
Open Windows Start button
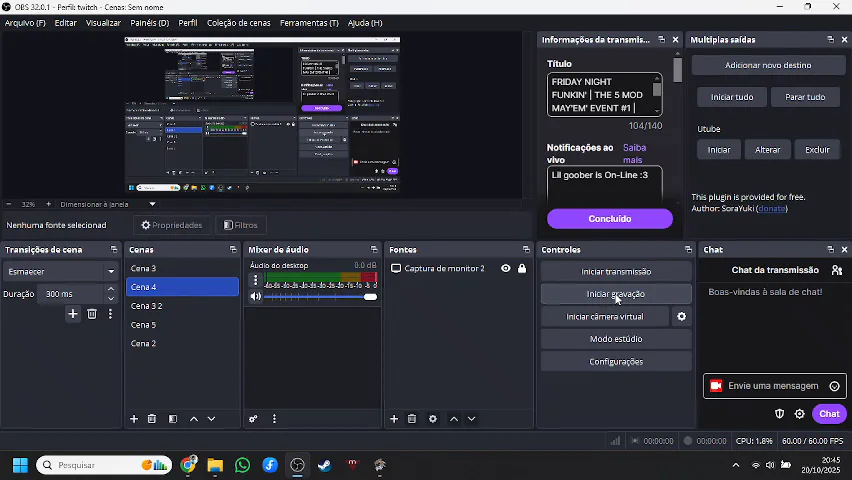pos(20,465)
